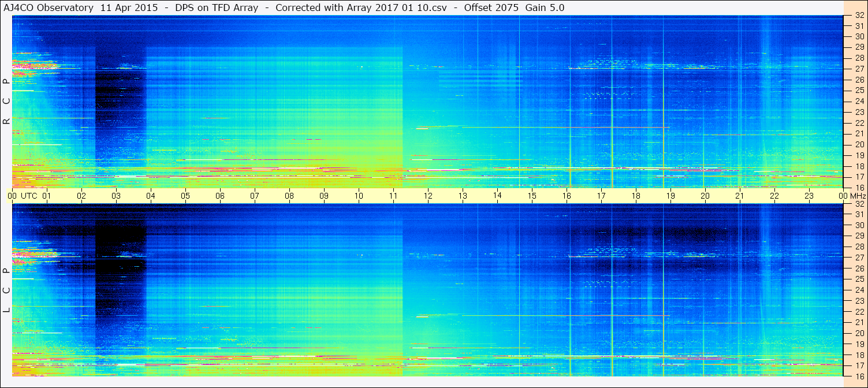The height and width of the screenshot is (388, 868).
Task: Click the 00 hour marker beside MHz
Action: [844, 196]
